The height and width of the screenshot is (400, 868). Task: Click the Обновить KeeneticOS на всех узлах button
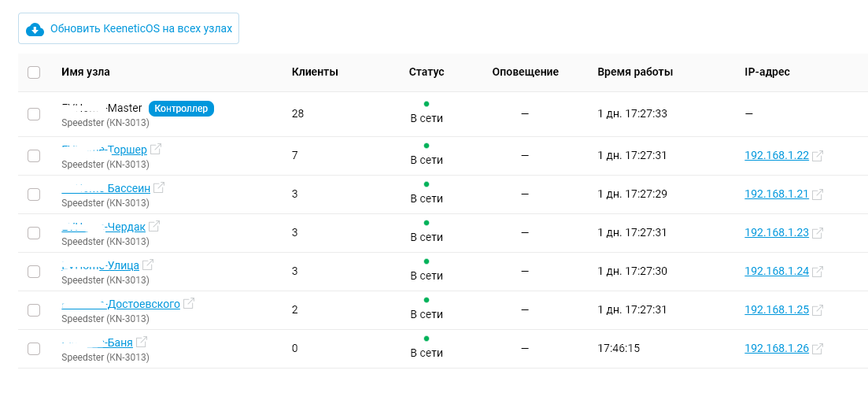[128, 29]
